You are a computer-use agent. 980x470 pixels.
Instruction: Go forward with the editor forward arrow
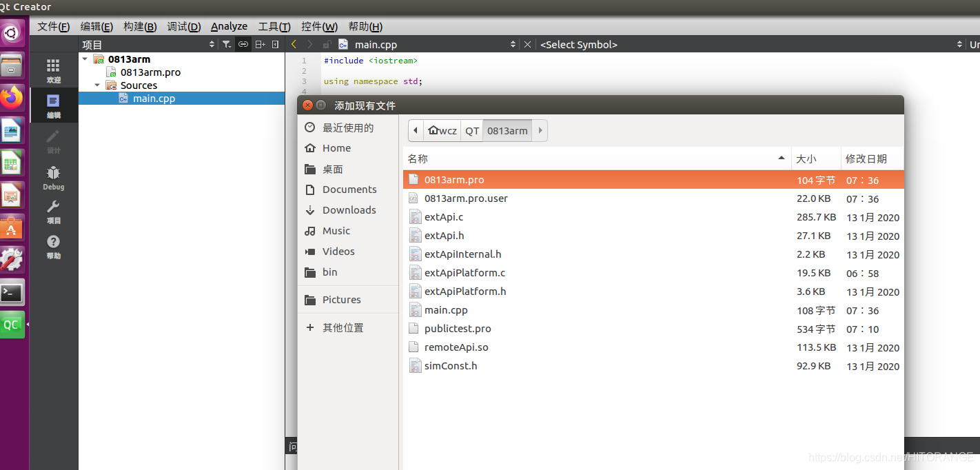(x=310, y=44)
